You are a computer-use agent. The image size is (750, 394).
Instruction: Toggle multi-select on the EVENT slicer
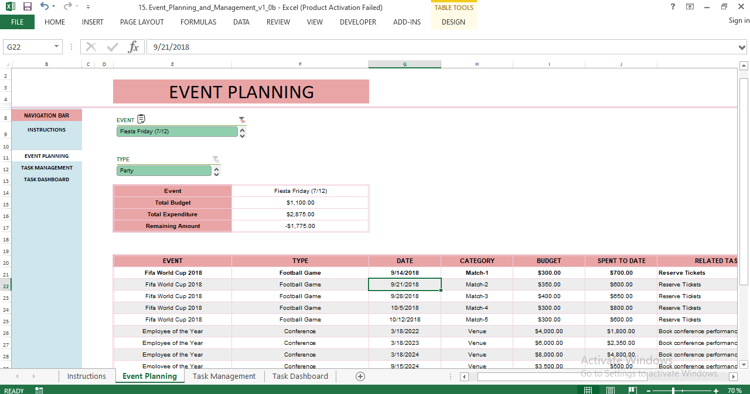[141, 119]
